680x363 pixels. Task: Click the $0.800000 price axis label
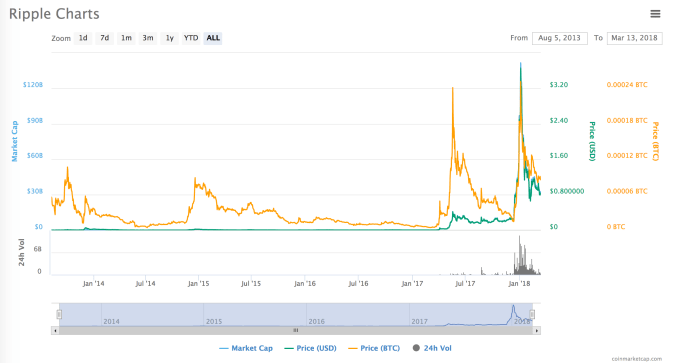pyautogui.click(x=567, y=191)
